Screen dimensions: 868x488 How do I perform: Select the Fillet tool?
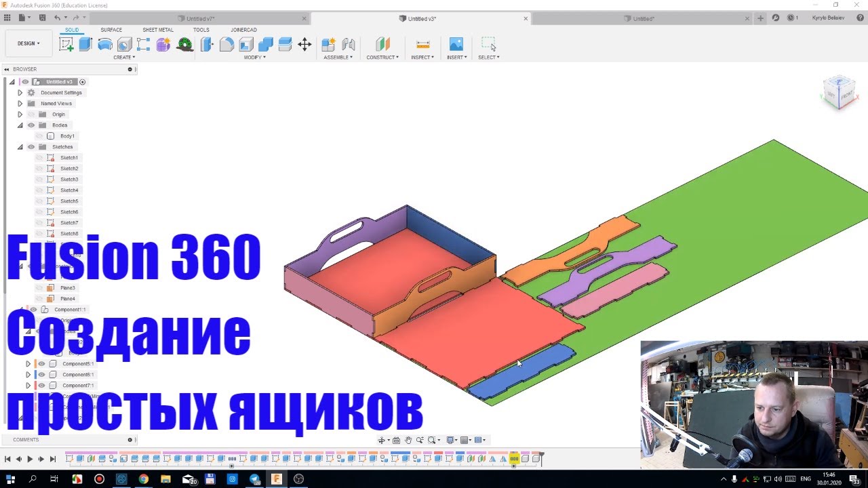(x=226, y=45)
